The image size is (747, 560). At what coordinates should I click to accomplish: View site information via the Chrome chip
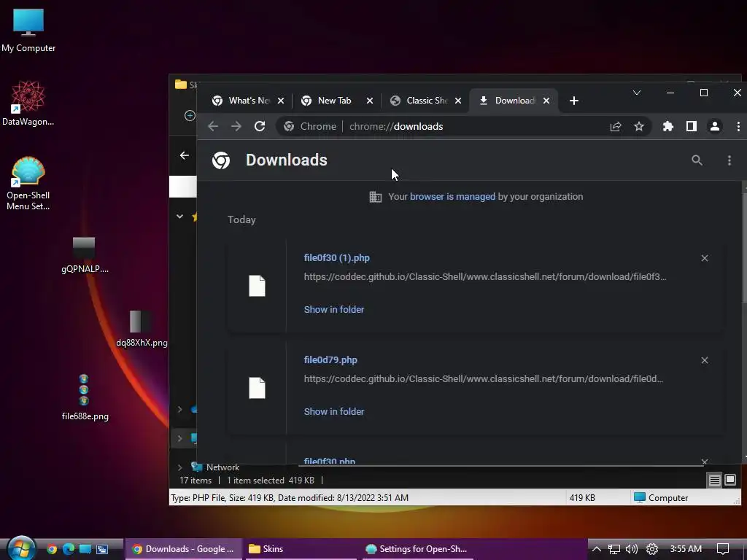(310, 126)
